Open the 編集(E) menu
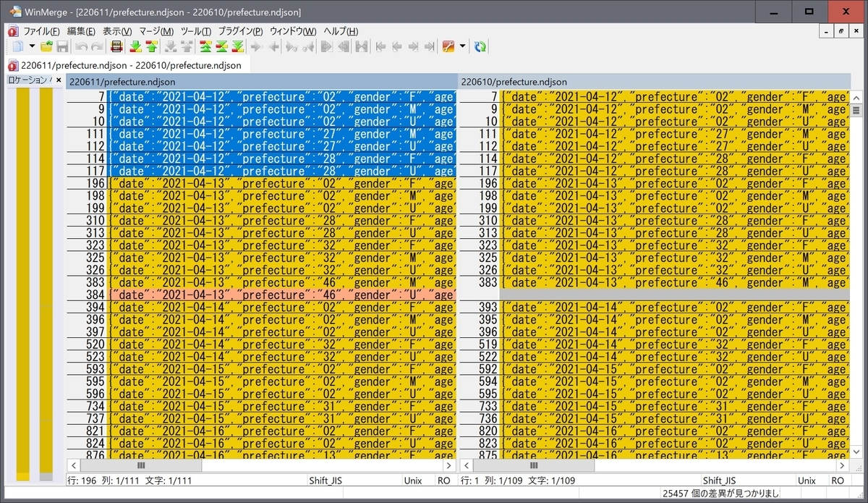Image resolution: width=868 pixels, height=503 pixels. point(81,31)
